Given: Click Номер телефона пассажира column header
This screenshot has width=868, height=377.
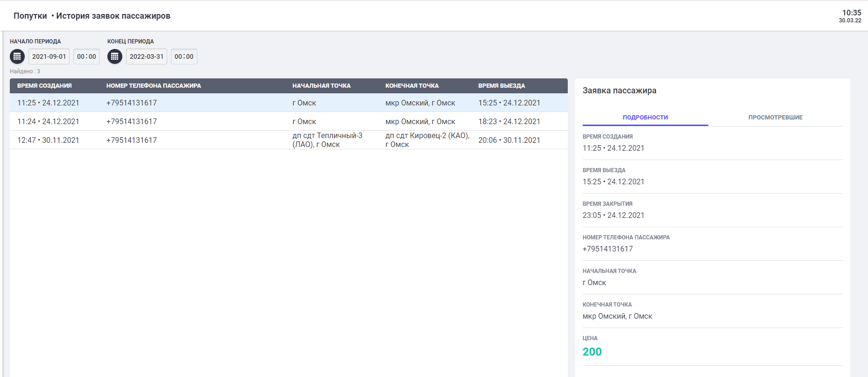Looking at the screenshot, I should 154,86.
